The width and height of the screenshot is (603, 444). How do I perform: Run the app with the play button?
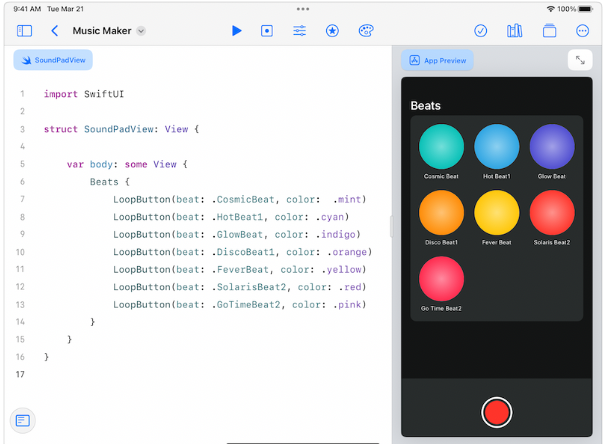236,31
